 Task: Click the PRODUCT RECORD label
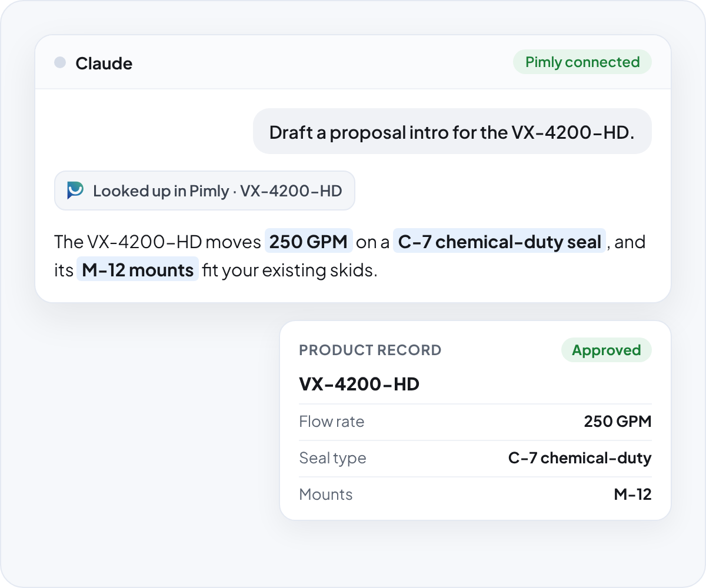pos(370,350)
